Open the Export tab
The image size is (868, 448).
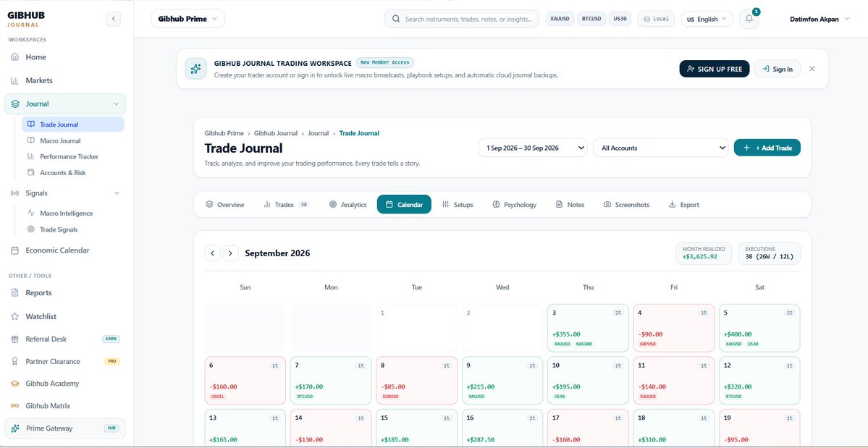tap(683, 205)
